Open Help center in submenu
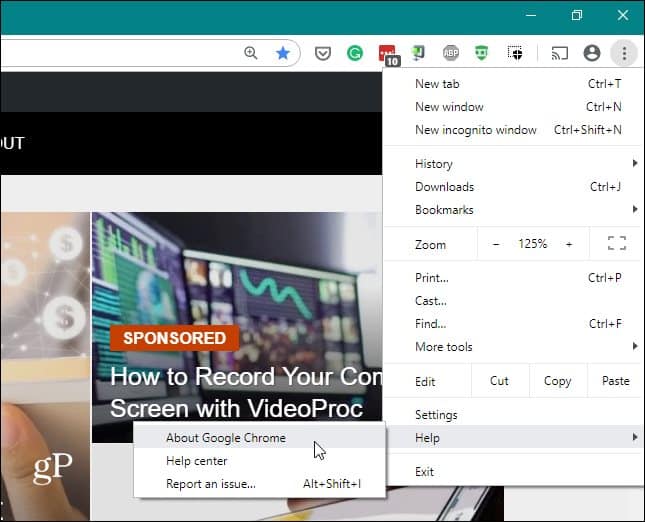This screenshot has height=522, width=645. 260,461
